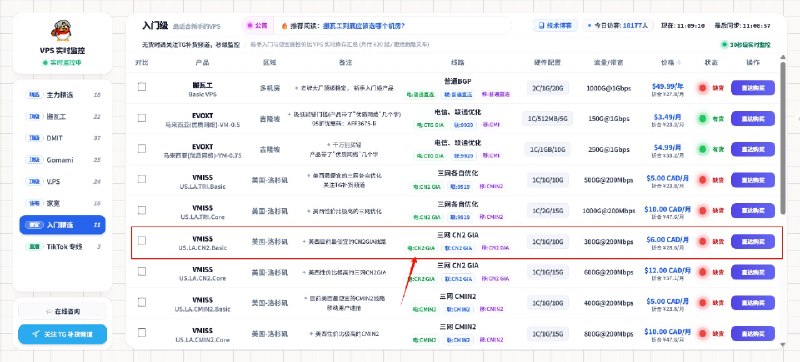Image resolution: width=800 pixels, height=362 pixels.
Task: Click the $49.99/年 price cell
Action: (x=667, y=86)
